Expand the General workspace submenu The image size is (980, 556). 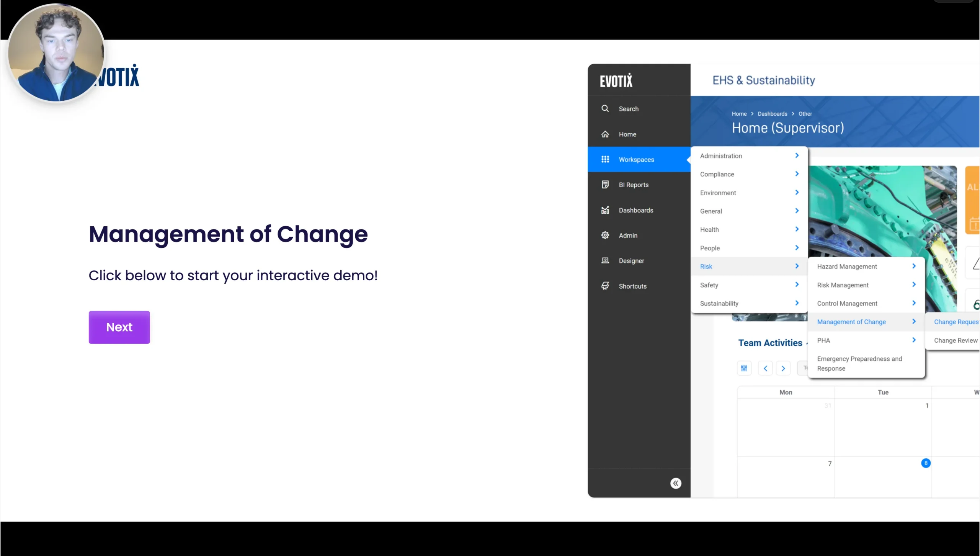click(749, 211)
